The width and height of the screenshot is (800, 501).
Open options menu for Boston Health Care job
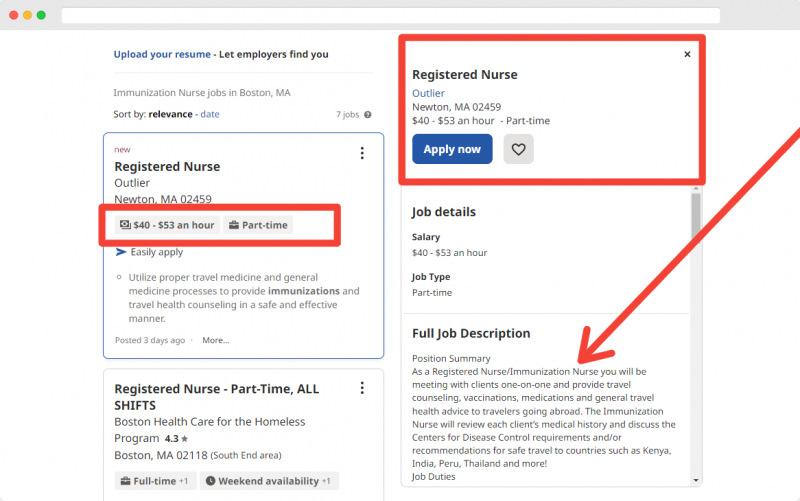362,388
